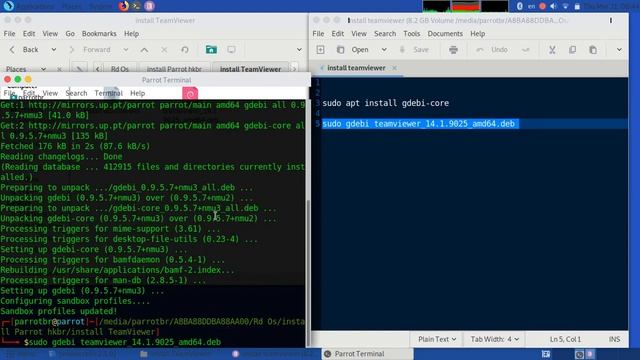Open the 'en' keyboard layout indicator
640x360 pixels.
[531, 6]
